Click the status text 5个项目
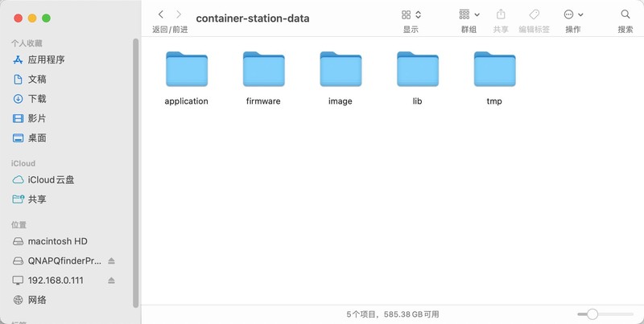The image size is (644, 324). [x=361, y=314]
